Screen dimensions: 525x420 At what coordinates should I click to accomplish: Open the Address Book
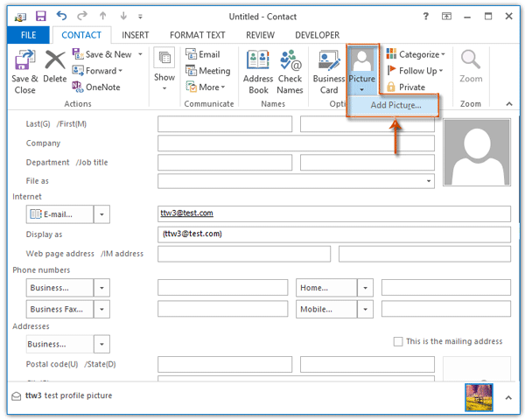point(258,72)
